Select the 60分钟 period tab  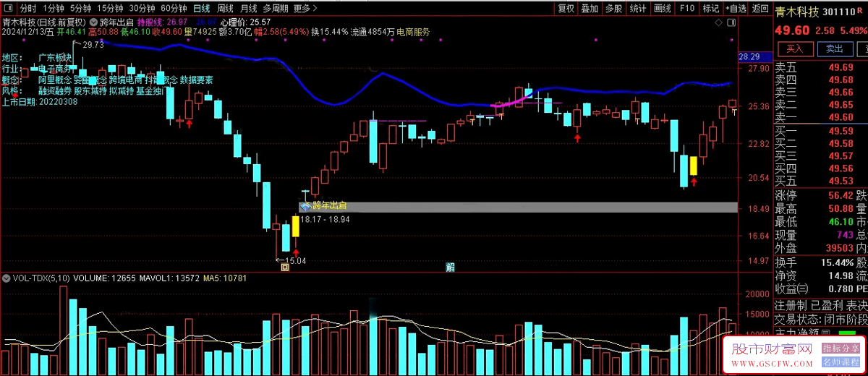tap(174, 9)
